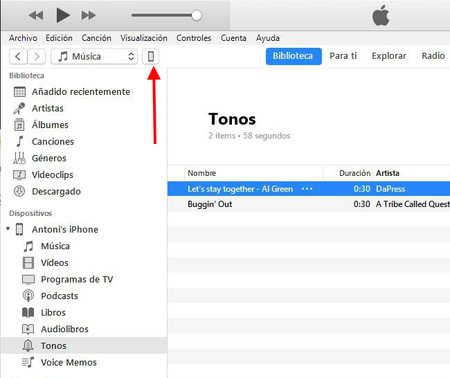Click the Videoclips icon
The height and width of the screenshot is (378, 450).
click(x=19, y=175)
